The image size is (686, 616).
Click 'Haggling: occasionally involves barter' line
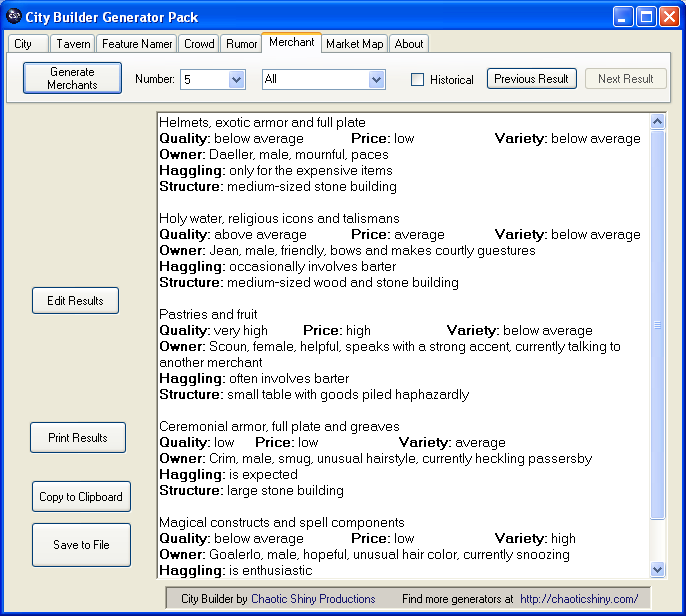click(277, 266)
